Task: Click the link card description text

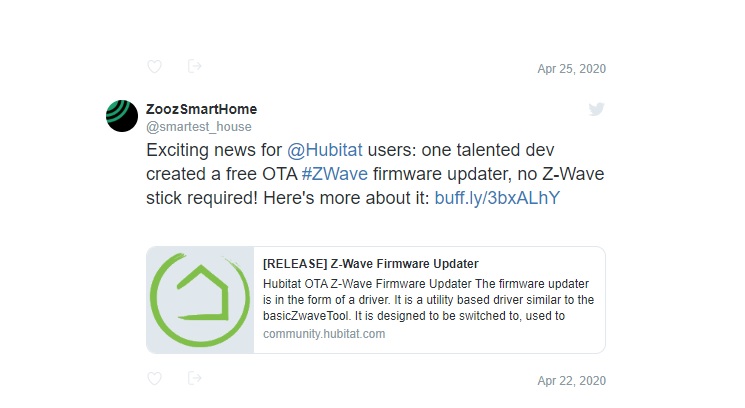Action: 428,300
